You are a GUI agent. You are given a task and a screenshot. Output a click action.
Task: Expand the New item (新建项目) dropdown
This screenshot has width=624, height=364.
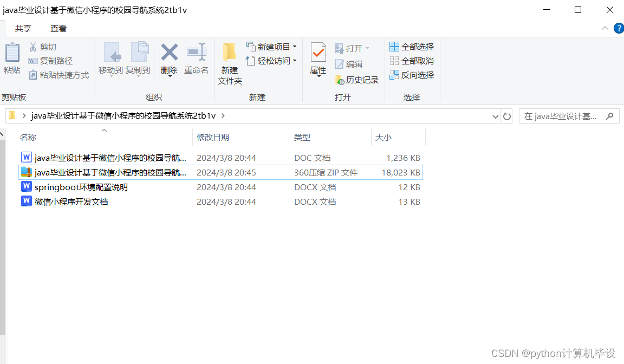click(295, 47)
